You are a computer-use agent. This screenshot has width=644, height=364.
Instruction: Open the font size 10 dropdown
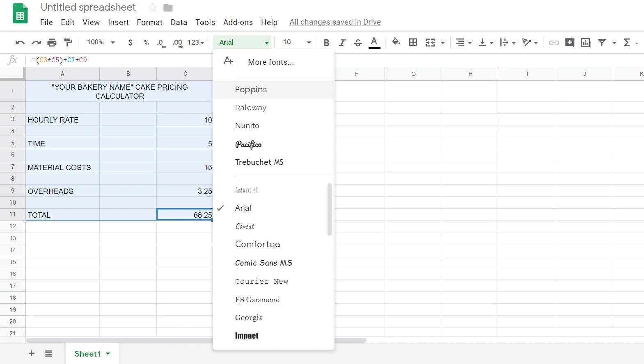click(x=297, y=42)
